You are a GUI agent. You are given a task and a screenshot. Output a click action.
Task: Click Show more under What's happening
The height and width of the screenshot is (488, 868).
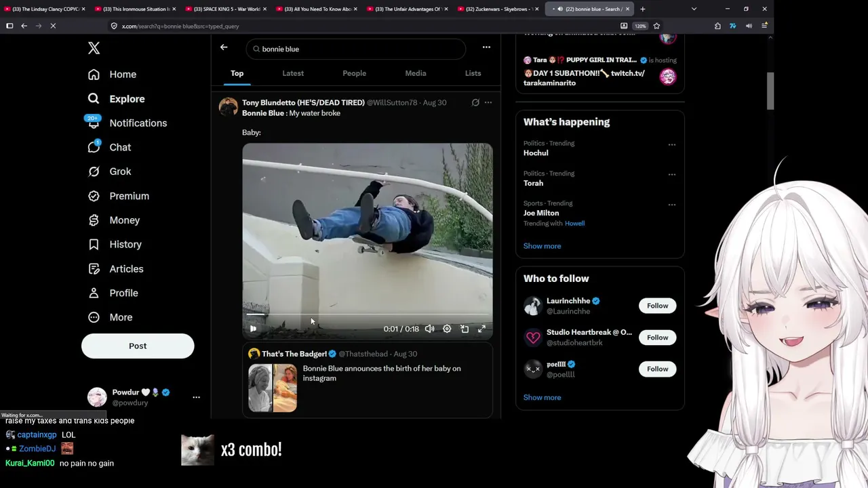pos(542,246)
